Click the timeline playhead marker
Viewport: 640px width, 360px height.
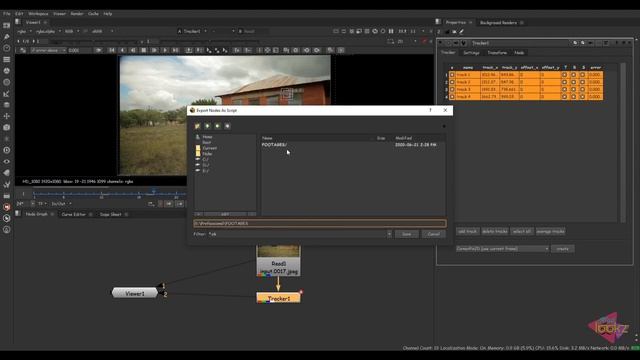pyautogui.click(x=153, y=191)
